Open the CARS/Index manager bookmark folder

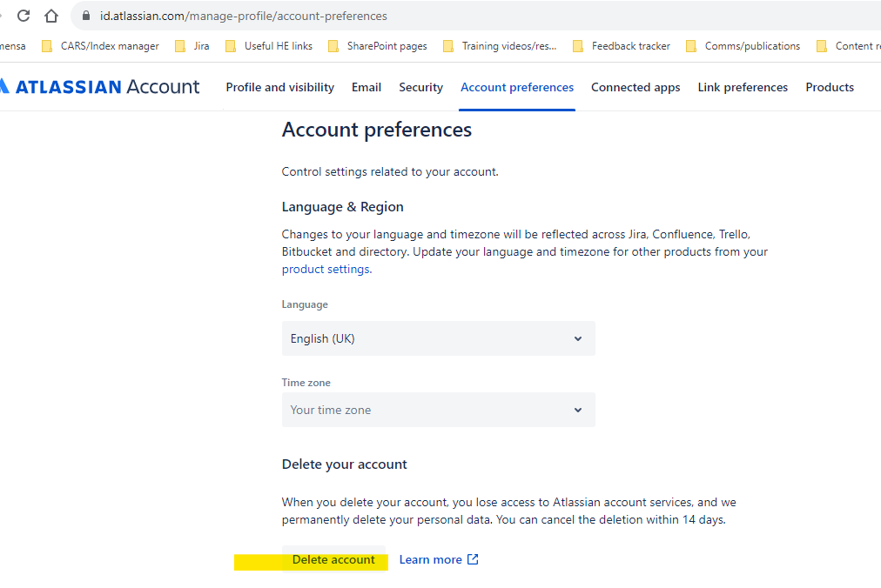tap(101, 46)
